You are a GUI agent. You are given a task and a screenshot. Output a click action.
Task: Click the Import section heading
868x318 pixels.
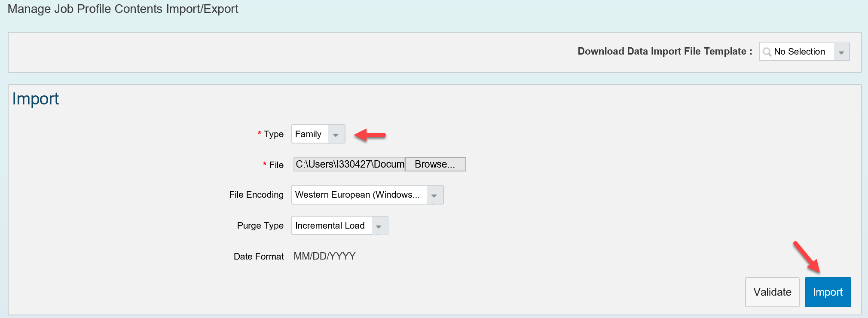click(x=35, y=99)
